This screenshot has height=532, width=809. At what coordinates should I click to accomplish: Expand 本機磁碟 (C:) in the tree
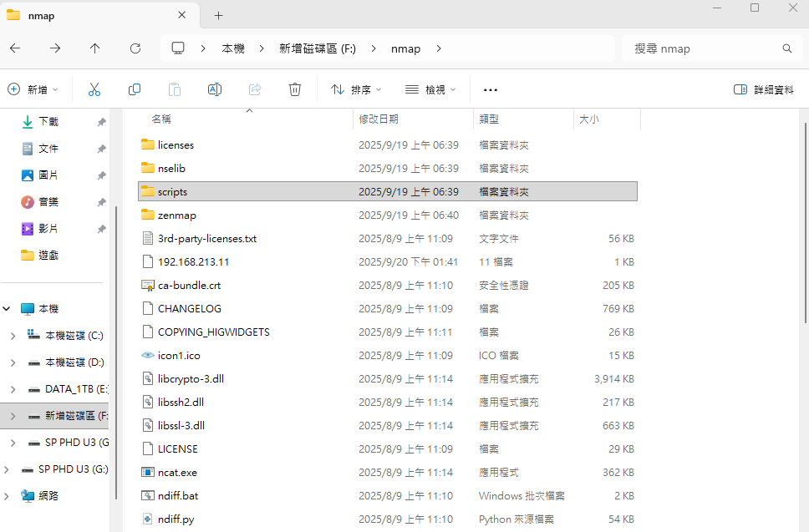(13, 336)
